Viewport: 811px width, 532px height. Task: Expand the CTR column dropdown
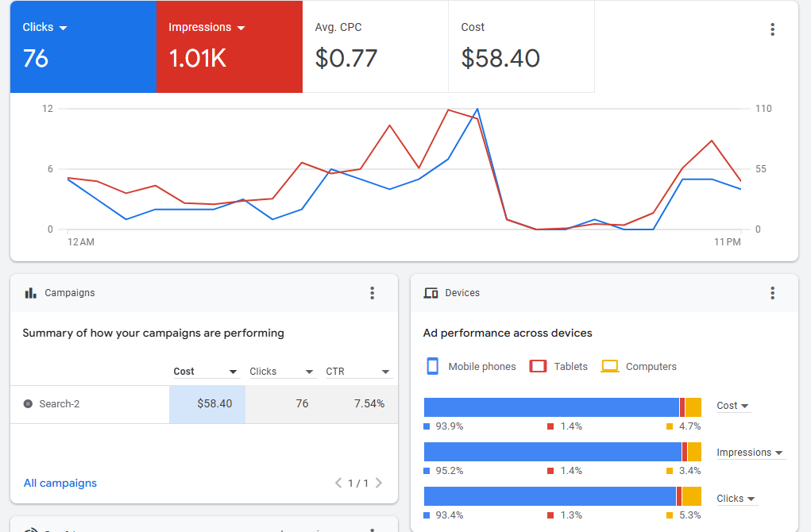385,372
